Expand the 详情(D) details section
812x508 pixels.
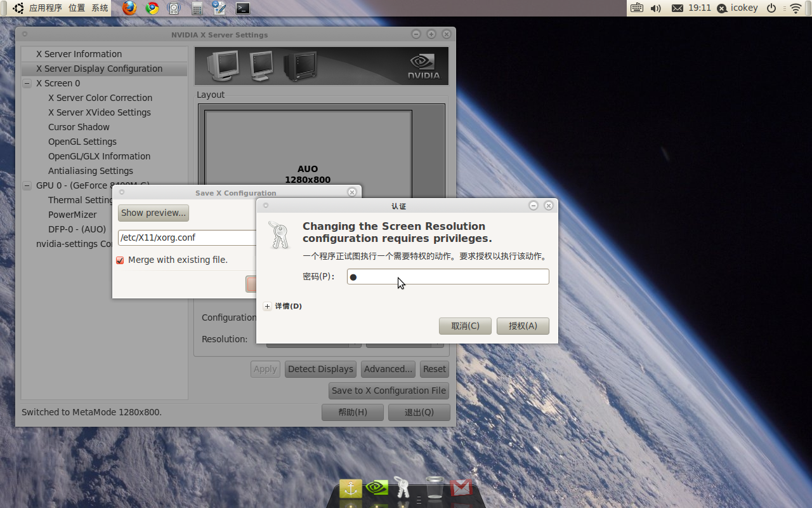267,306
